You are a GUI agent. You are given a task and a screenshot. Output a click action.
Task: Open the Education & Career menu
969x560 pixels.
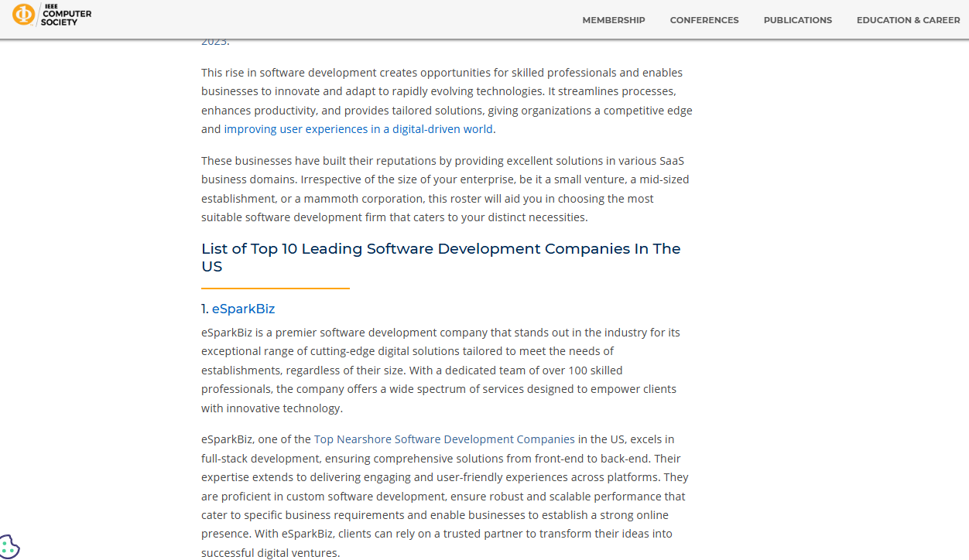tap(908, 20)
